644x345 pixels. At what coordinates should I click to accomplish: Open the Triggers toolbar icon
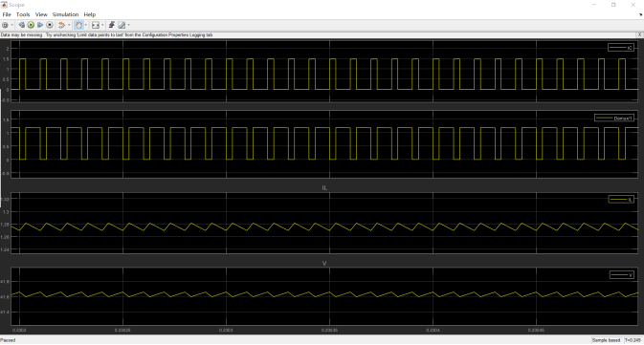click(x=112, y=25)
